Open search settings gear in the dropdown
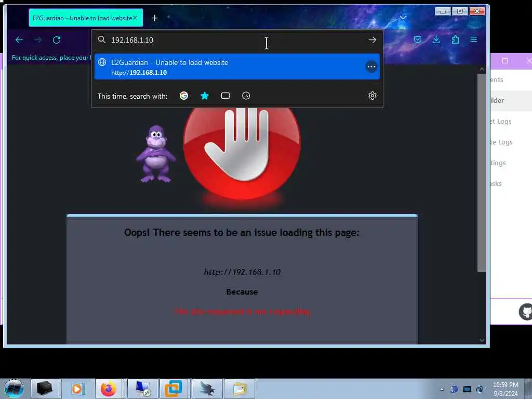 pyautogui.click(x=372, y=96)
